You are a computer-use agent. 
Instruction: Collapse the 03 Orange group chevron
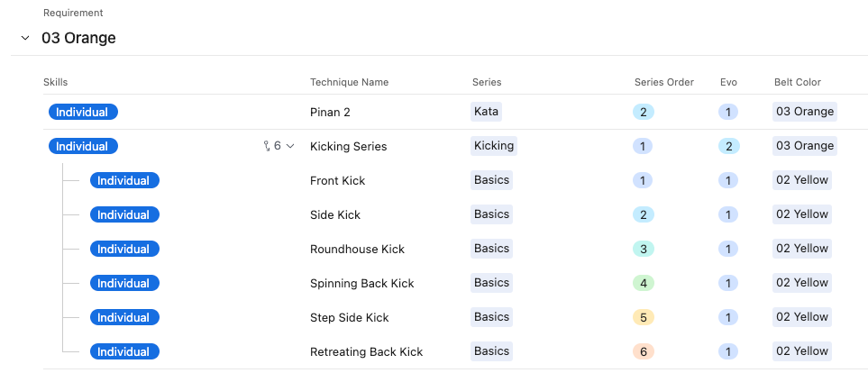pos(25,38)
